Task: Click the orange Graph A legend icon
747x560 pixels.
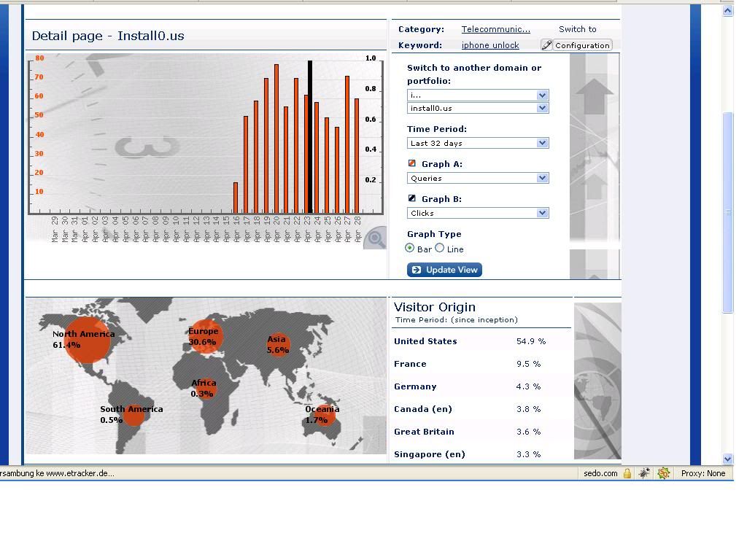Action: pos(412,163)
